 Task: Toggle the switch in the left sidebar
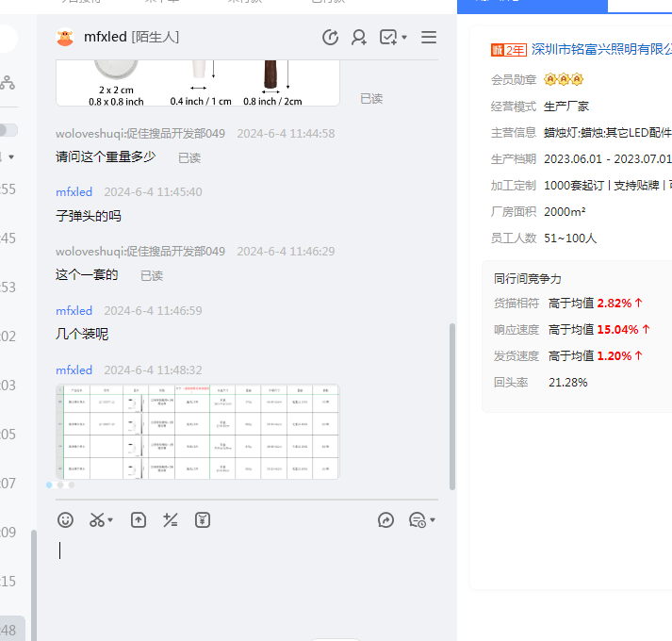[x=8, y=130]
